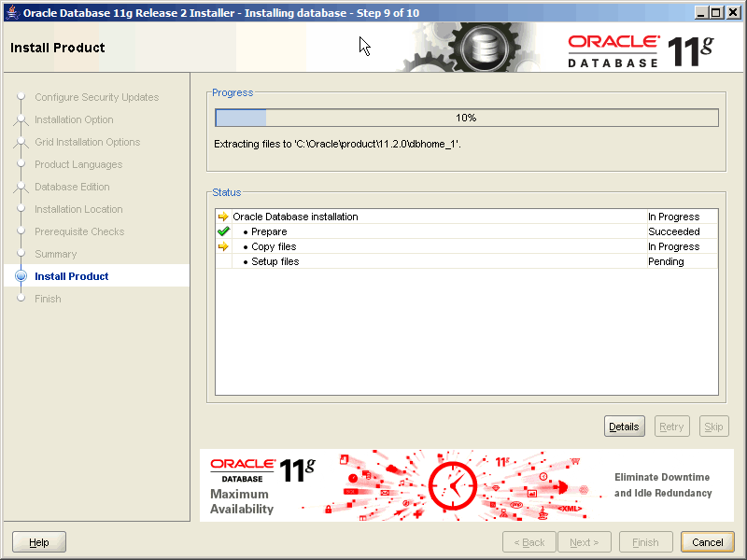Click the 10% progress bar
747x560 pixels.
(466, 118)
